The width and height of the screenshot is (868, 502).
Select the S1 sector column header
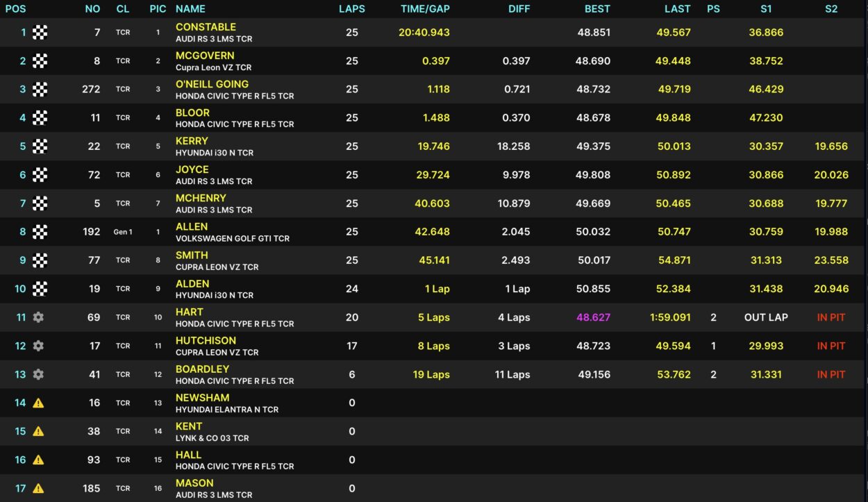[766, 9]
